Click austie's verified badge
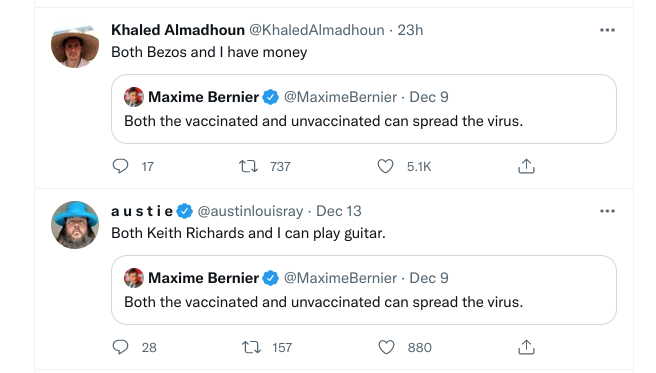656x373 pixels. coord(184,211)
